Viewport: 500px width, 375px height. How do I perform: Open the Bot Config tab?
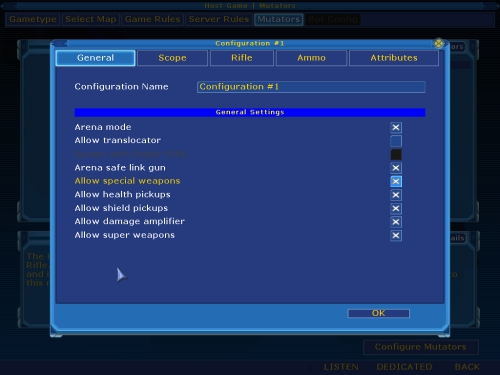tap(333, 19)
